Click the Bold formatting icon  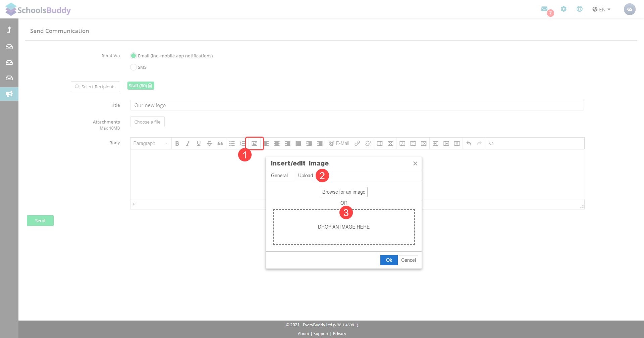[x=177, y=143]
